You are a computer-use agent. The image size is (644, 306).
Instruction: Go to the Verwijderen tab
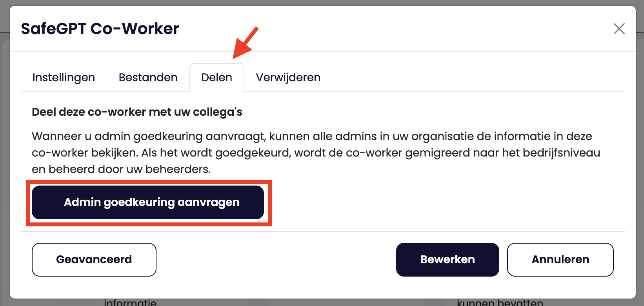point(288,78)
